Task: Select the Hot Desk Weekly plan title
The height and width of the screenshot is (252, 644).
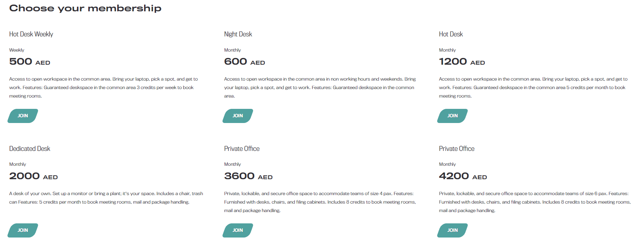Action: click(31, 34)
